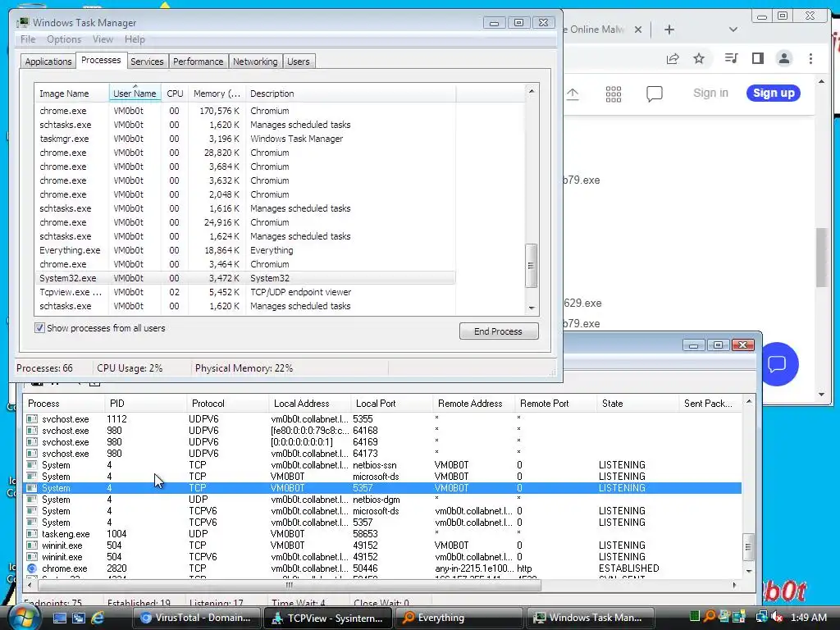Click TCPView vertical scrollbar thumb
Viewport: 840px width, 630px height.
pos(748,547)
